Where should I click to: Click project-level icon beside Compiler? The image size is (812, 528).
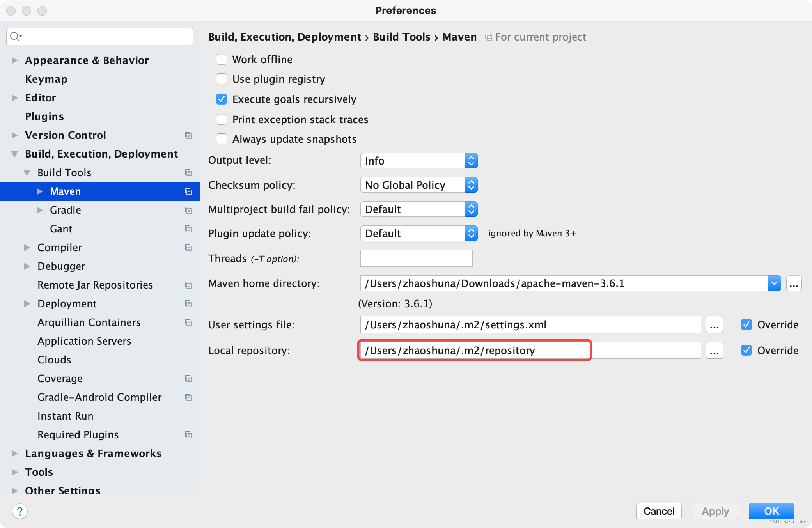(x=188, y=248)
